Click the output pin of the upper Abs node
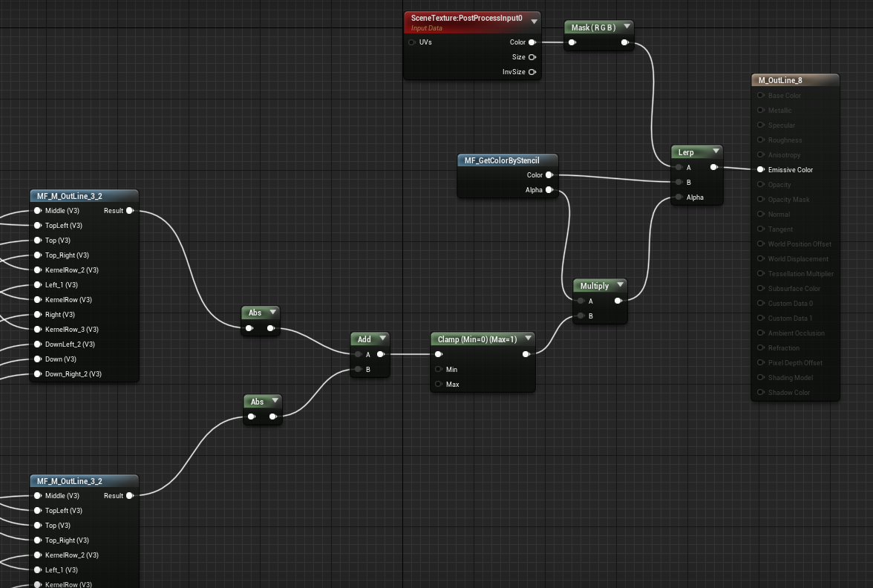 [x=272, y=327]
